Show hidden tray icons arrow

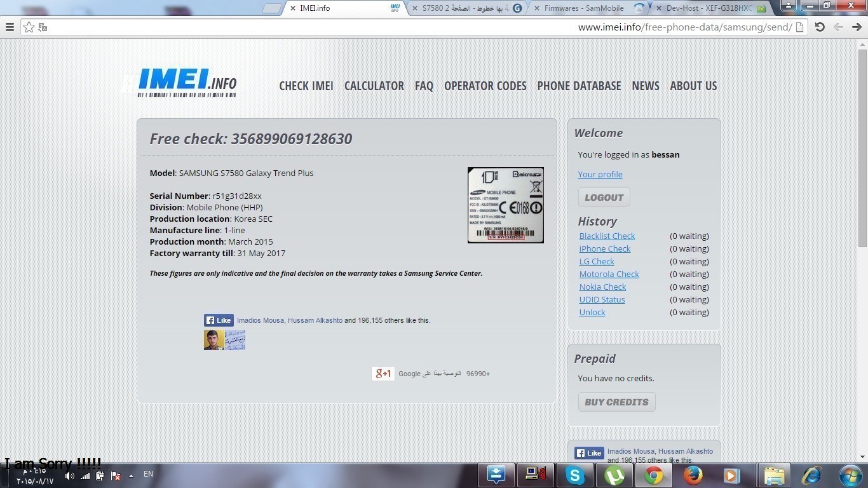(131, 476)
